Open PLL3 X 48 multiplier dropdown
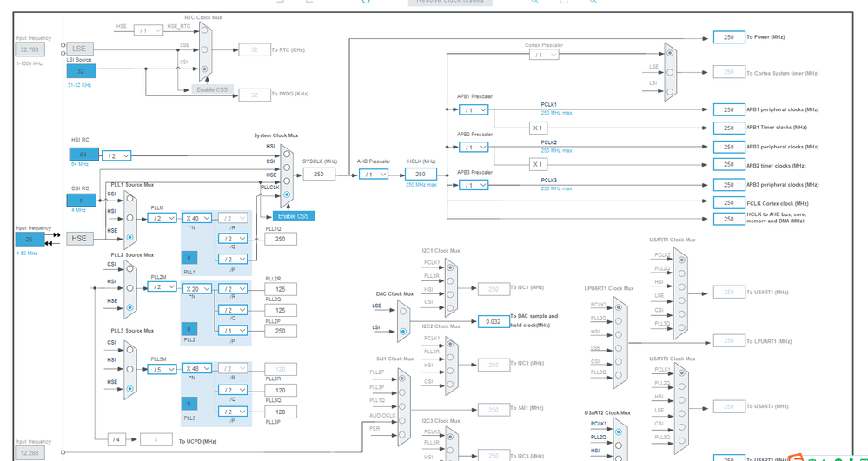The height and width of the screenshot is (461, 868). point(197,369)
